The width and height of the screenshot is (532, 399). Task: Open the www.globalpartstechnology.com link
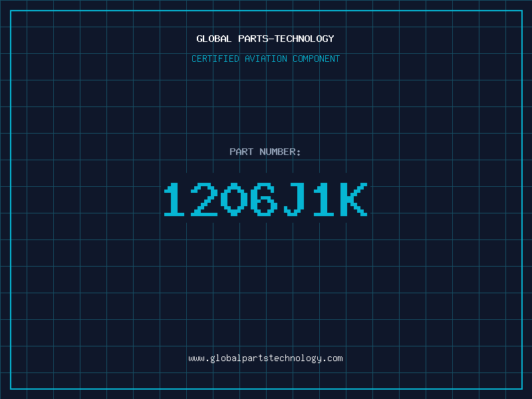click(265, 358)
